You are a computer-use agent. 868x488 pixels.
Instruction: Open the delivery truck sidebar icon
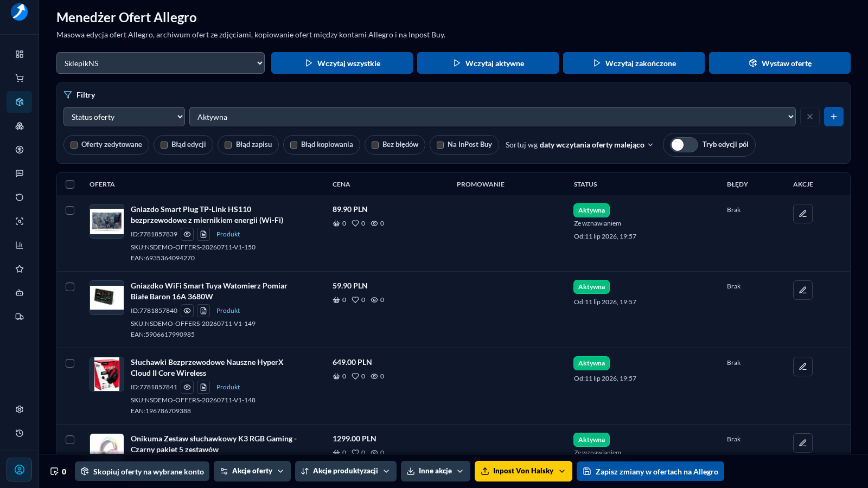click(20, 317)
